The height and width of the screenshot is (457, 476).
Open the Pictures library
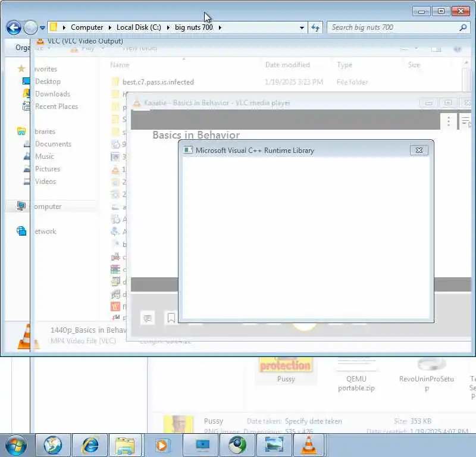(x=48, y=169)
